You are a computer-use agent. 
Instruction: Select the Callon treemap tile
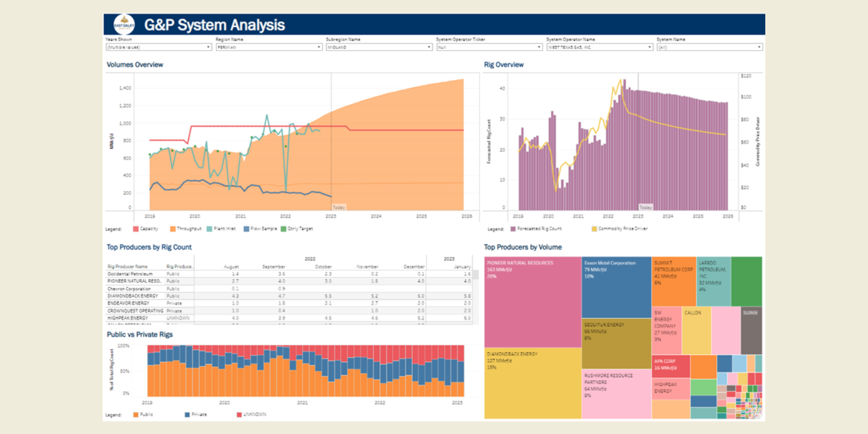(696, 330)
